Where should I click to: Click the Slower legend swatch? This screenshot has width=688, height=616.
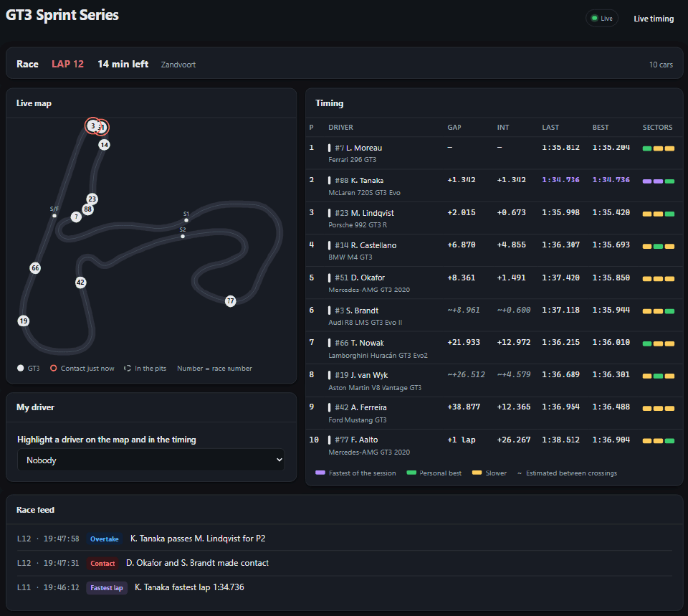[477, 473]
